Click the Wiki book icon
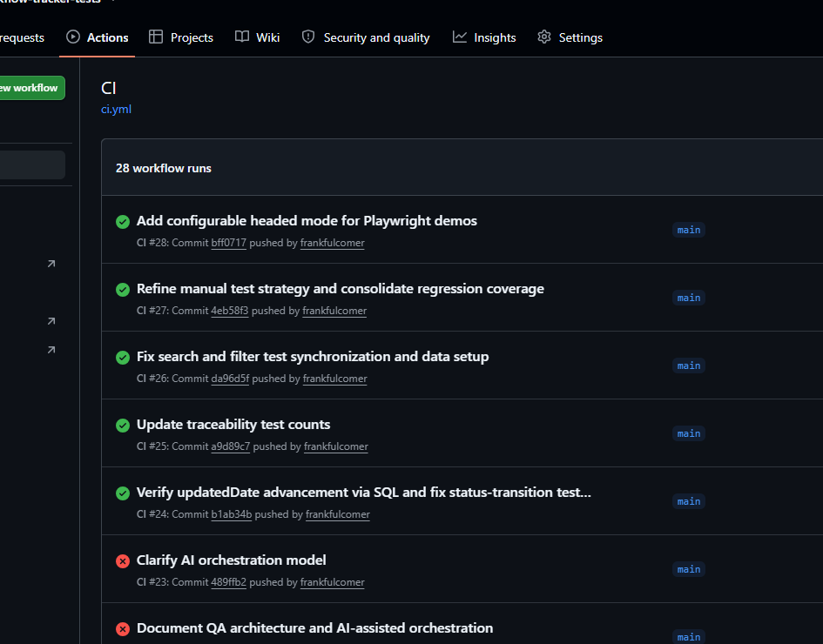Viewport: 823px width, 644px height. point(242,37)
